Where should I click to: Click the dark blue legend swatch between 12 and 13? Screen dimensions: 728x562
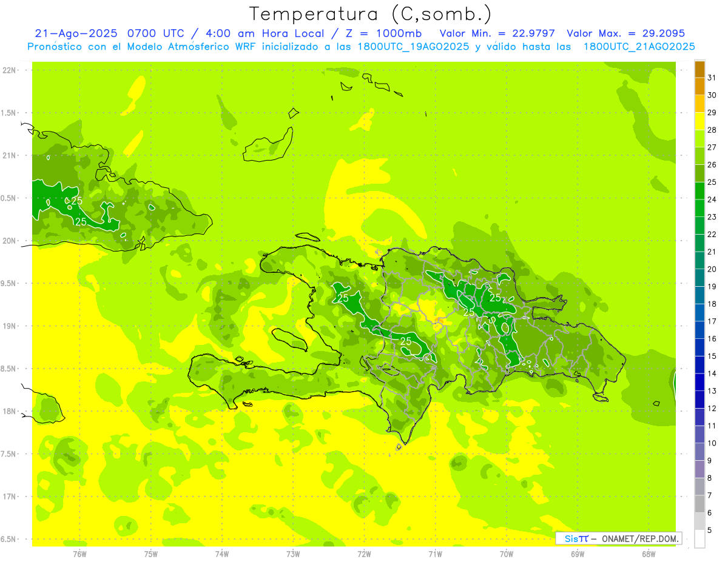point(699,400)
